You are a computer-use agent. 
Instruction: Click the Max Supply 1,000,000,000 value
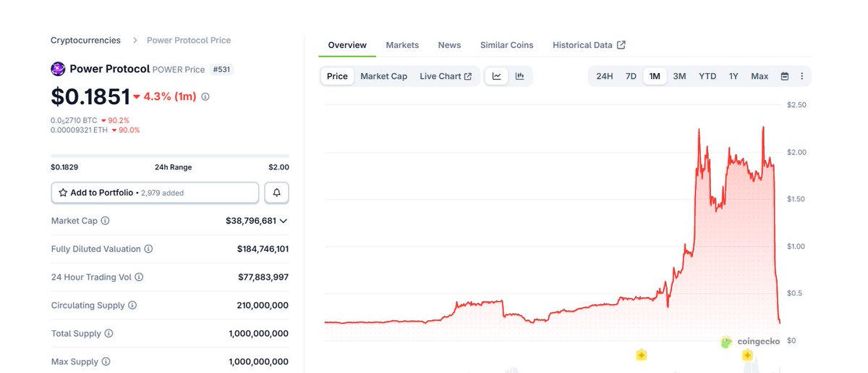(258, 361)
